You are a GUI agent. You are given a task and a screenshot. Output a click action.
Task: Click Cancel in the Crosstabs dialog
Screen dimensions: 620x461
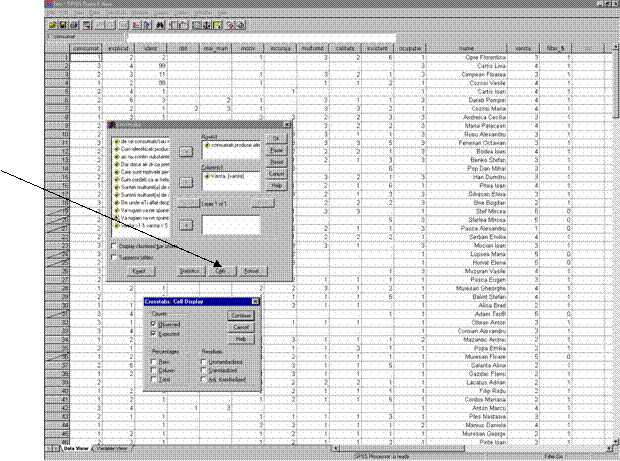(x=276, y=174)
